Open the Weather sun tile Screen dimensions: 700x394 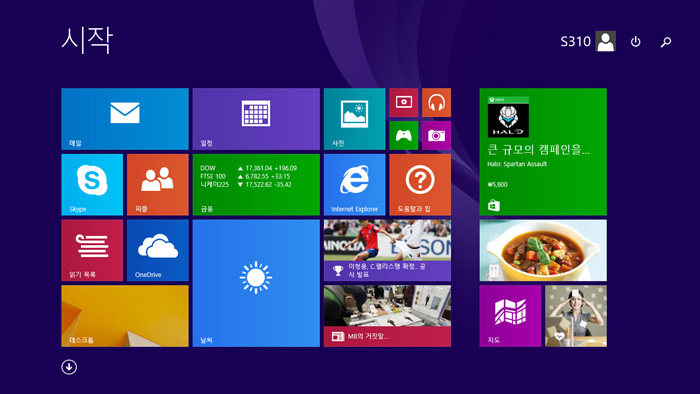[256, 283]
